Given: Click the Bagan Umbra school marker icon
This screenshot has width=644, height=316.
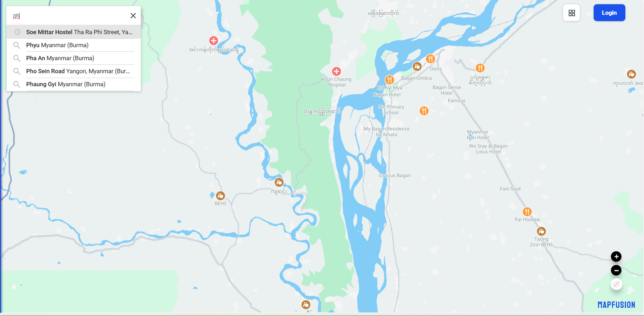Looking at the screenshot, I should click(417, 66).
